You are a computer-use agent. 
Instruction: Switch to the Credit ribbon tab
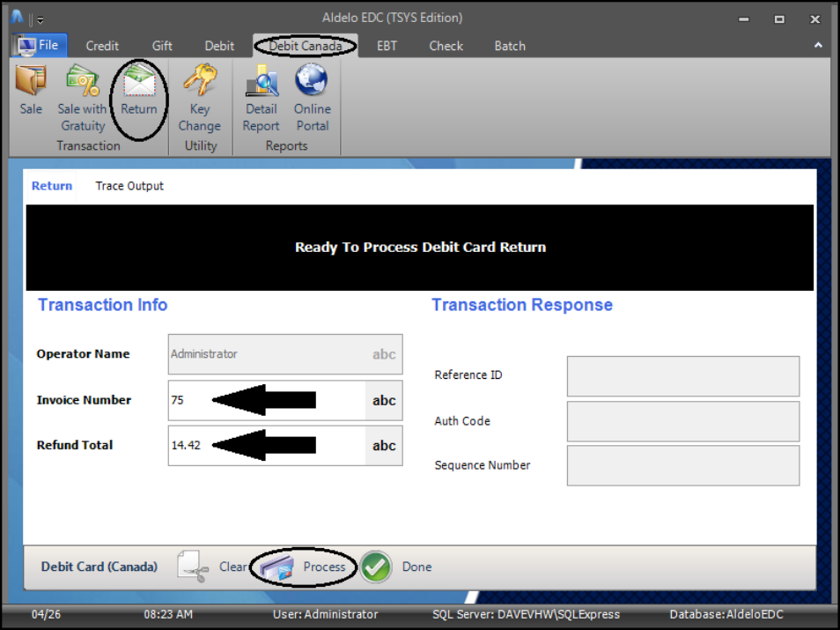point(102,46)
